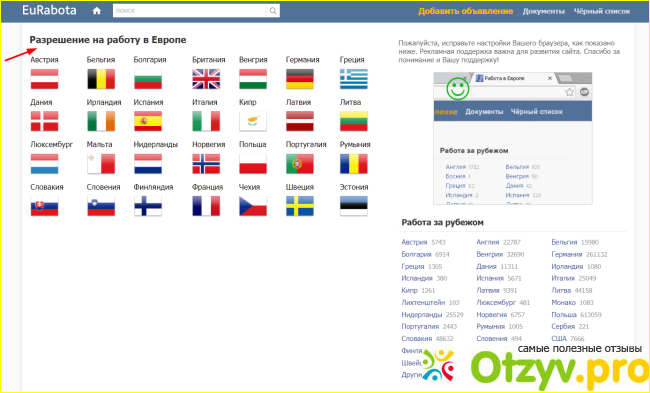
Task: Select the Austria flag icon
Action: (44, 79)
